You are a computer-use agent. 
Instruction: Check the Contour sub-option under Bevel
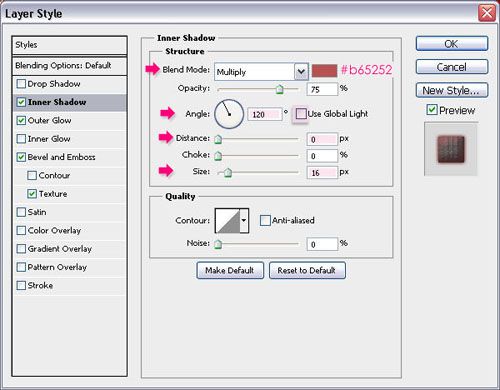(32, 175)
